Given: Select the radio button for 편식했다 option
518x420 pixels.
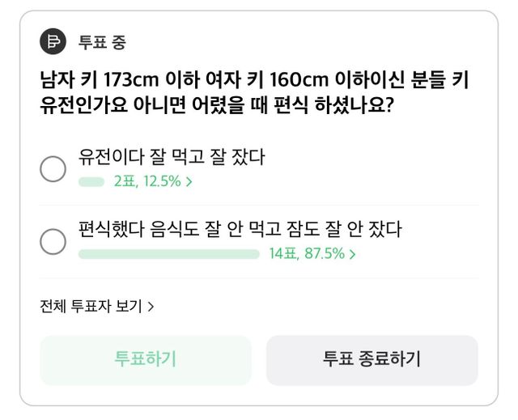Looking at the screenshot, I should pyautogui.click(x=53, y=241).
